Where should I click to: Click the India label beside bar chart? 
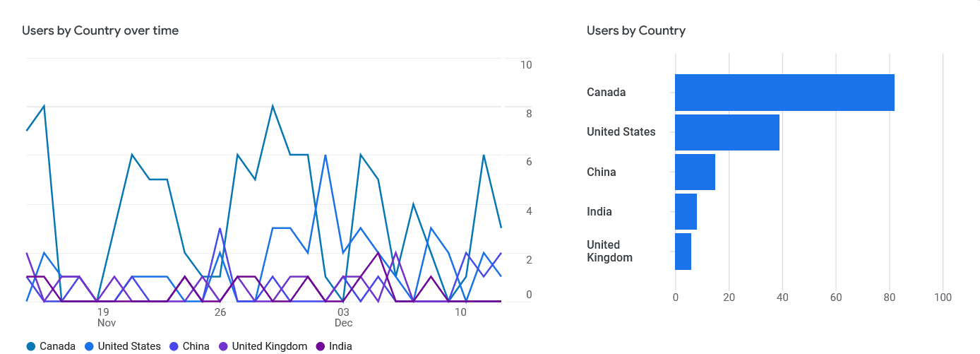coord(599,212)
